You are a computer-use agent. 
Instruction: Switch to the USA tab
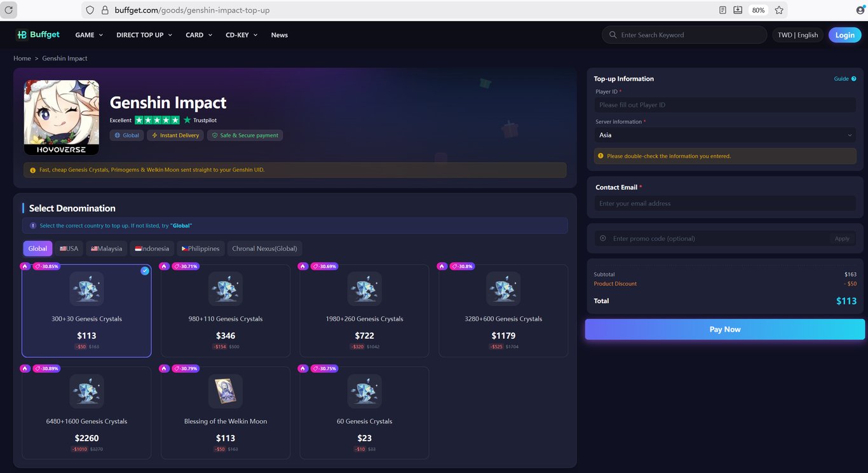(69, 249)
